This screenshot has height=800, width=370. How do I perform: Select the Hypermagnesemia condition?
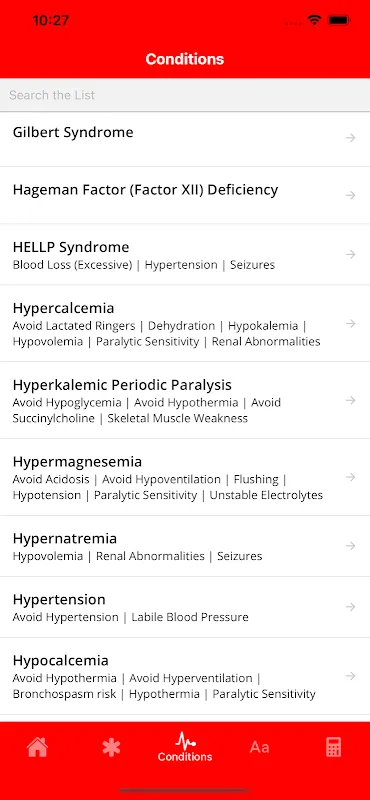tap(185, 477)
